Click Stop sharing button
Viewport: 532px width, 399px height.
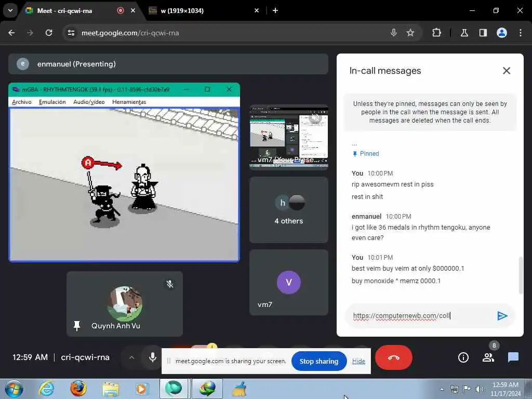point(318,361)
